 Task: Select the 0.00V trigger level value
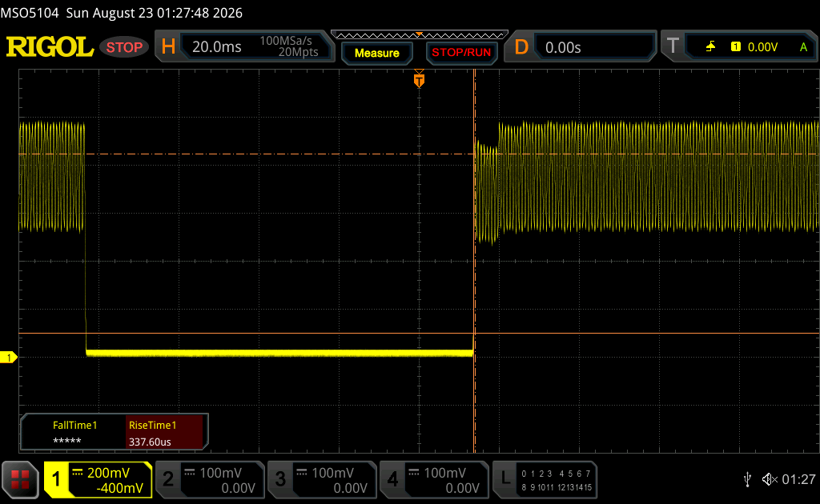[x=762, y=47]
